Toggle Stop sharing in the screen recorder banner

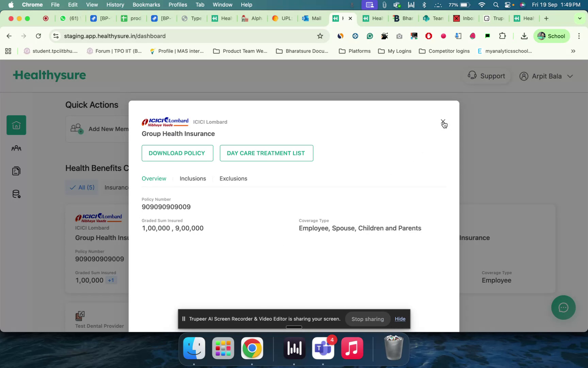tap(367, 319)
